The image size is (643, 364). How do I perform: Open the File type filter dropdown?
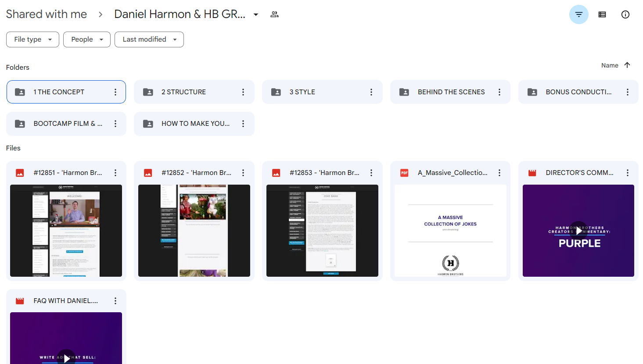coord(32,39)
